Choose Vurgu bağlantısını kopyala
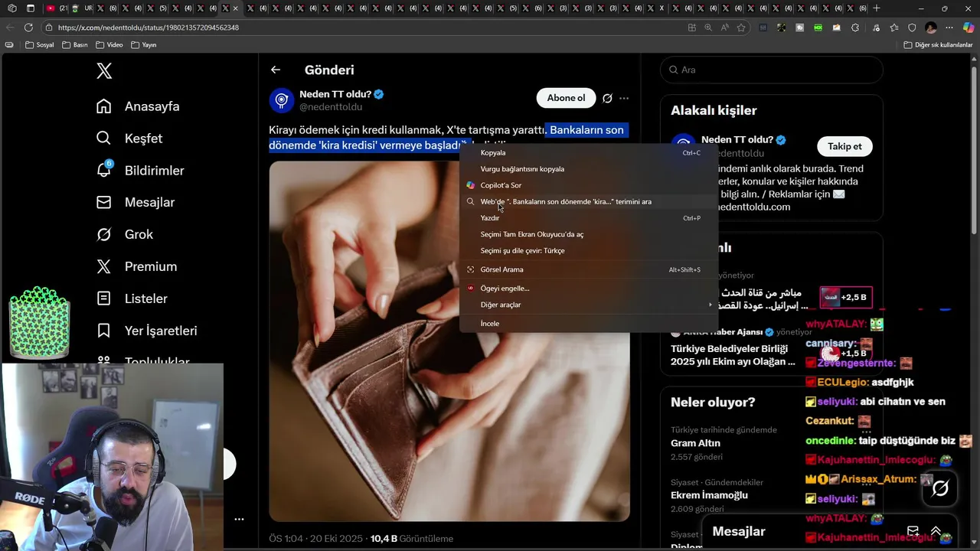 click(589, 169)
